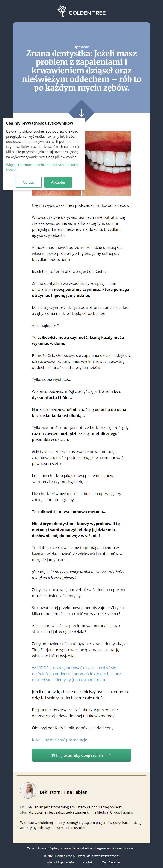Click the 'Cenimy prywatność użytkowników' popup heading
This screenshot has height=868, width=163.
39,123
